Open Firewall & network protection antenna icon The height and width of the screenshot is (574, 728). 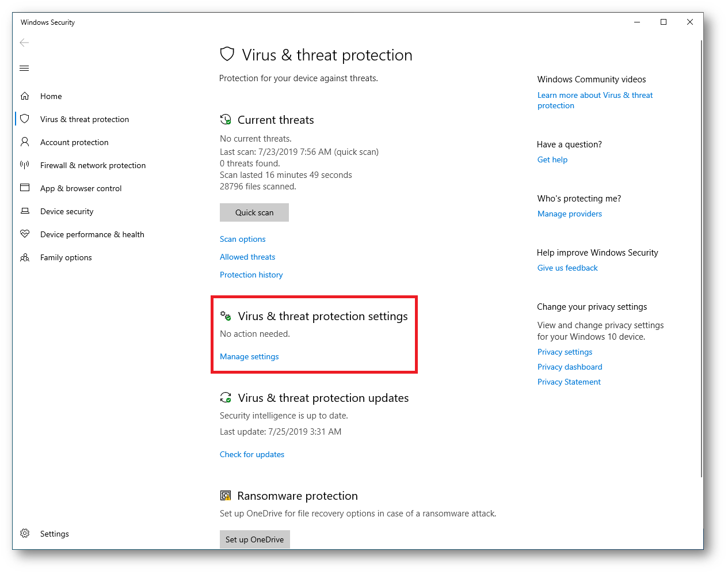point(25,165)
